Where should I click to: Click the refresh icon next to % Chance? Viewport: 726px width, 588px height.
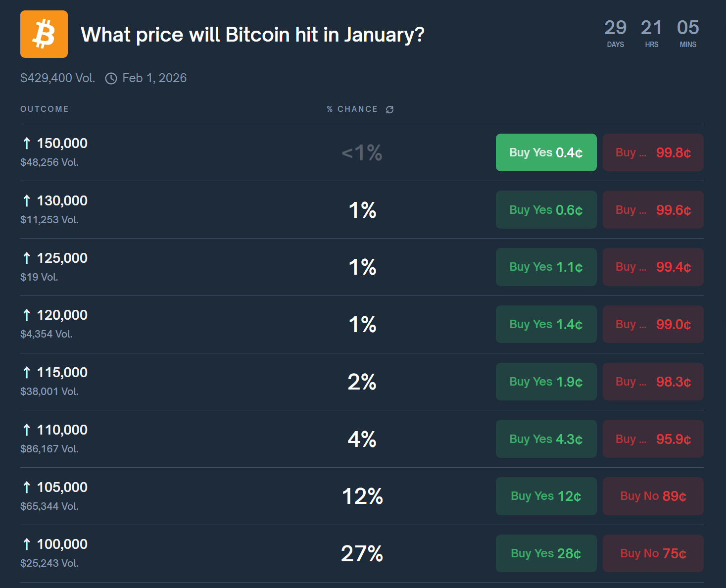(390, 109)
